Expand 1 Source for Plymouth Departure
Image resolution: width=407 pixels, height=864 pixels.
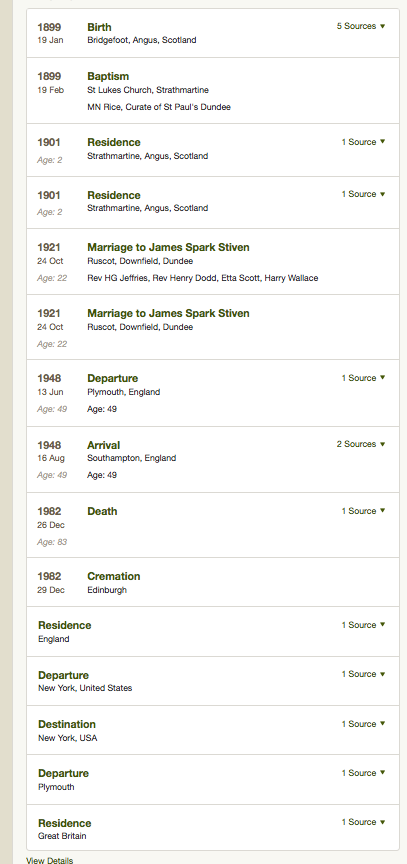click(363, 773)
